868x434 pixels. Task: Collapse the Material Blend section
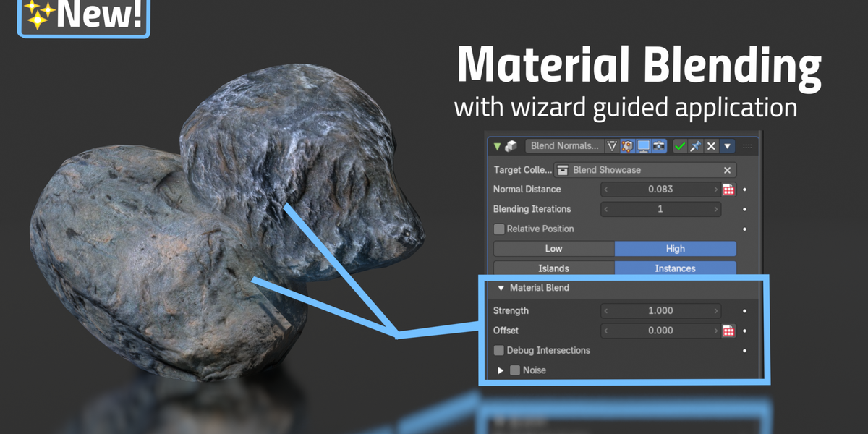coord(501,288)
